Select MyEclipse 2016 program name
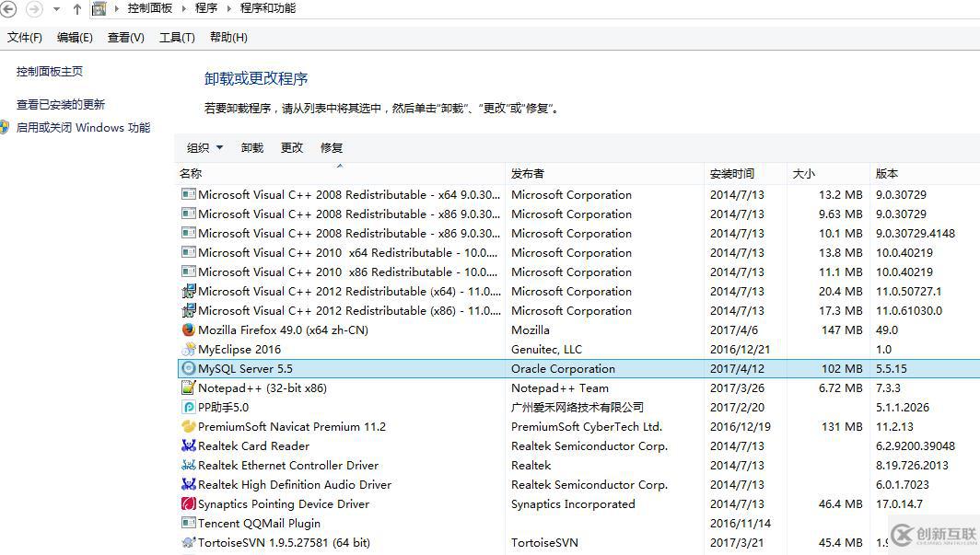The height and width of the screenshot is (555, 980). 239,349
